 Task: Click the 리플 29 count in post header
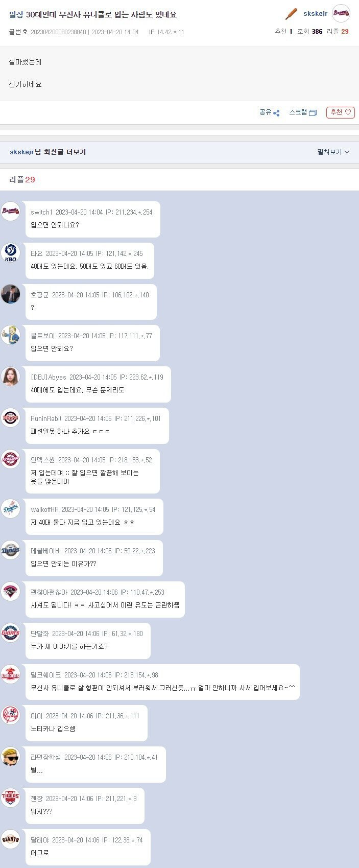click(x=338, y=32)
